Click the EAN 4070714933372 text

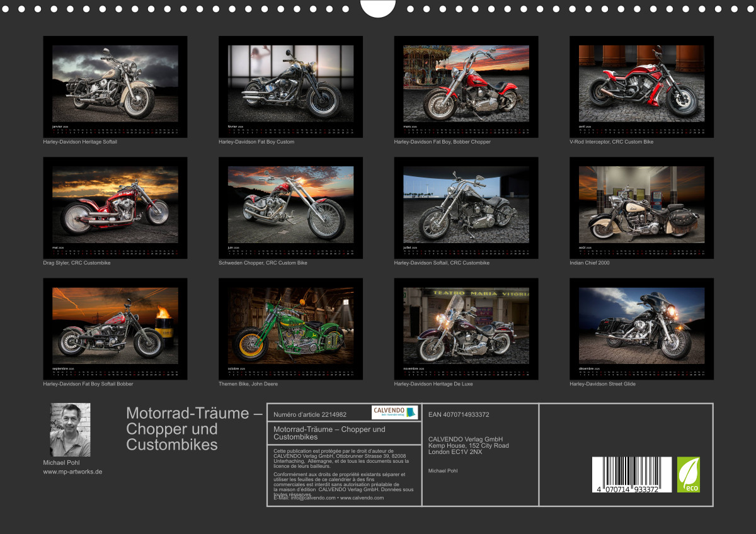[x=459, y=414]
